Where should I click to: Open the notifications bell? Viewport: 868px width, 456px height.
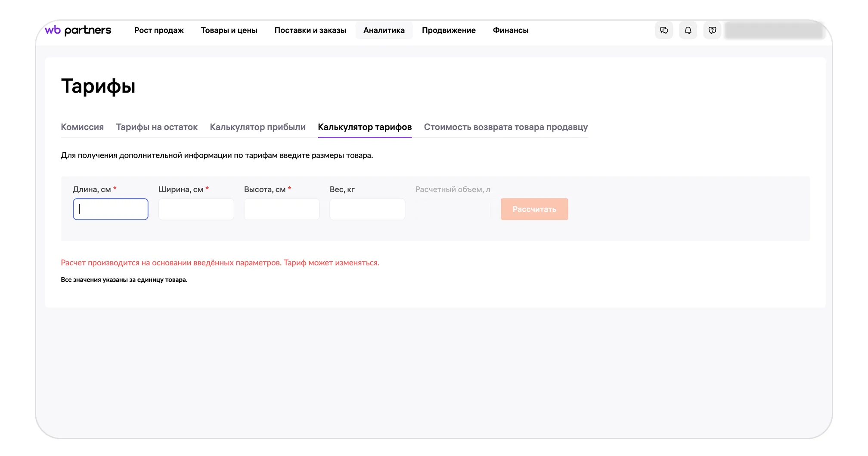[688, 30]
